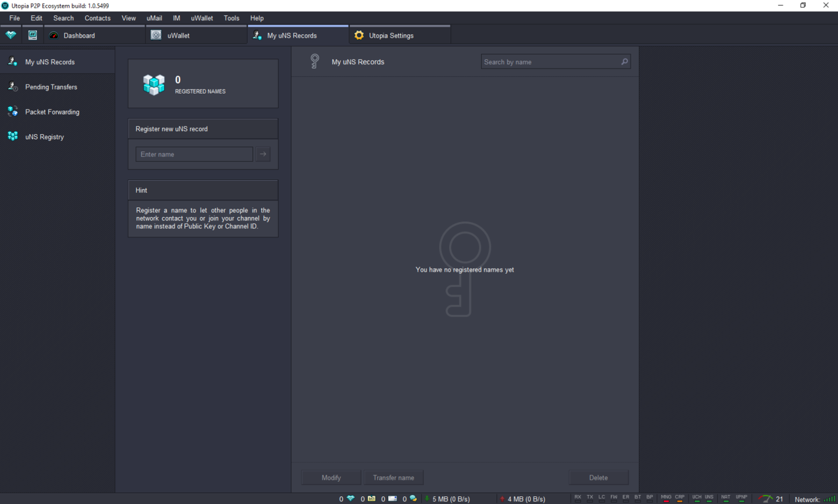Open the View menu
Screen dimensions: 838x504
[128, 18]
